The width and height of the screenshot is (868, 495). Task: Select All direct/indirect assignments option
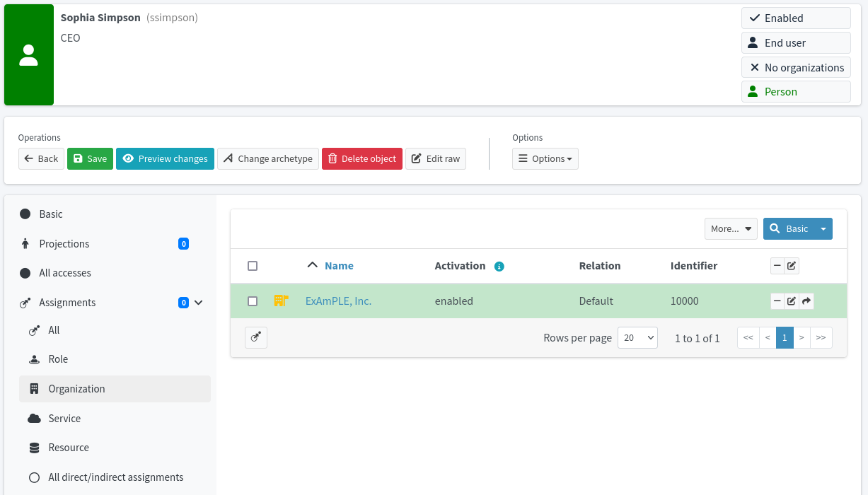coord(115,477)
